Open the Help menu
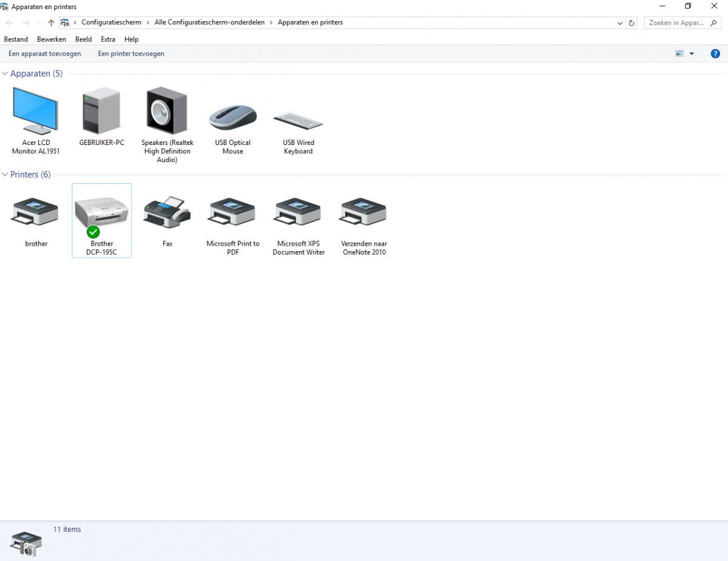Screen dimensions: 728x561 [132, 39]
